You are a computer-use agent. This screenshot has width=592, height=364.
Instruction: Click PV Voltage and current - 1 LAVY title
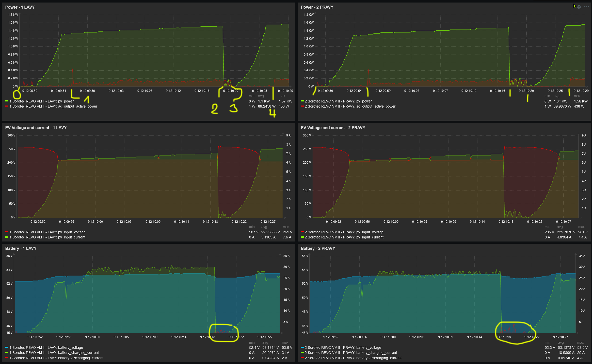tap(36, 128)
